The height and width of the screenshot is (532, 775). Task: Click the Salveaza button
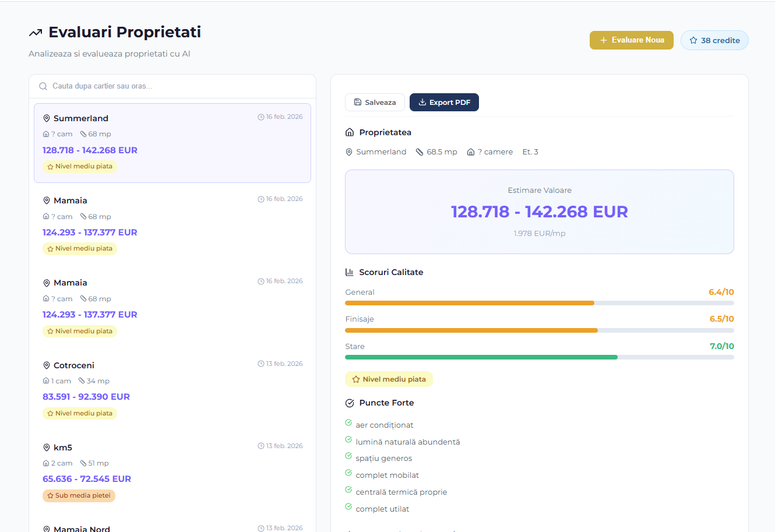375,102
